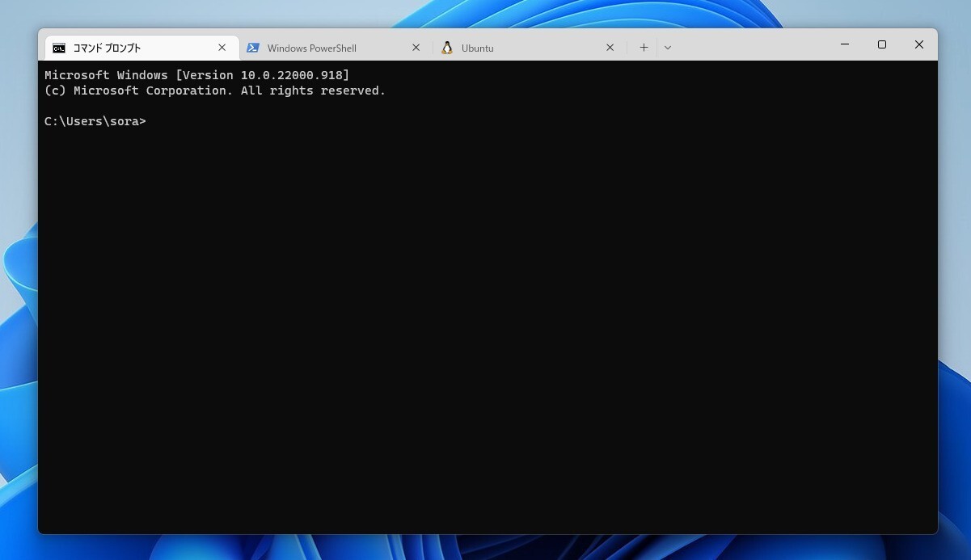Minimize the Terminal window

click(845, 44)
